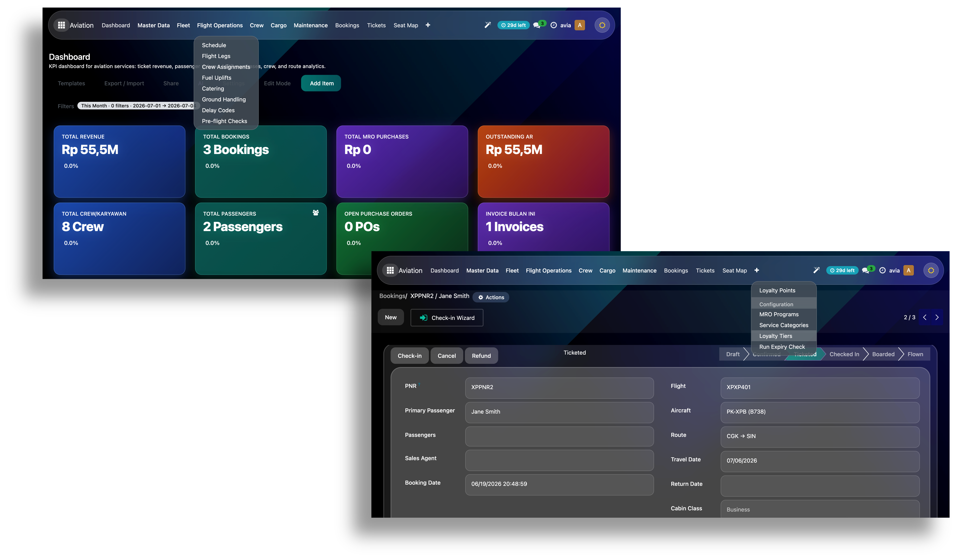Screen dimensions: 957x560
Task: Open chat messages icon in Dashboard window
Action: 537,25
